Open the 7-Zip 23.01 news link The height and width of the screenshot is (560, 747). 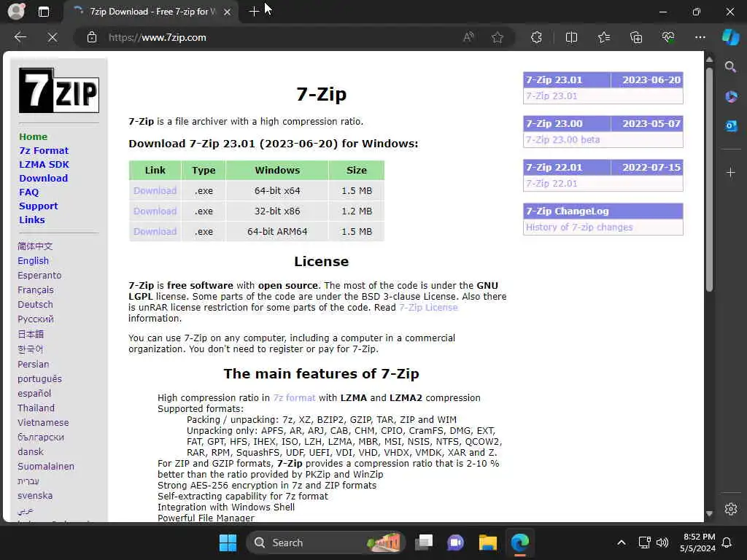[x=551, y=96]
